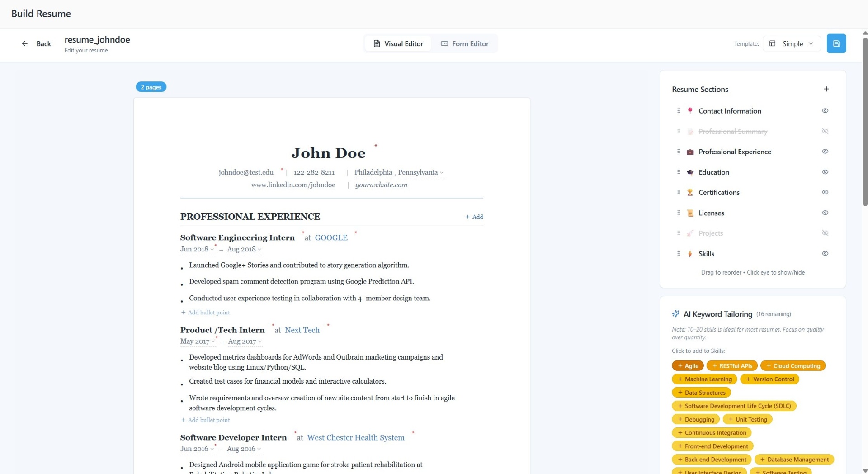
Task: Click trophy icon beside Certifications
Action: [x=690, y=192]
